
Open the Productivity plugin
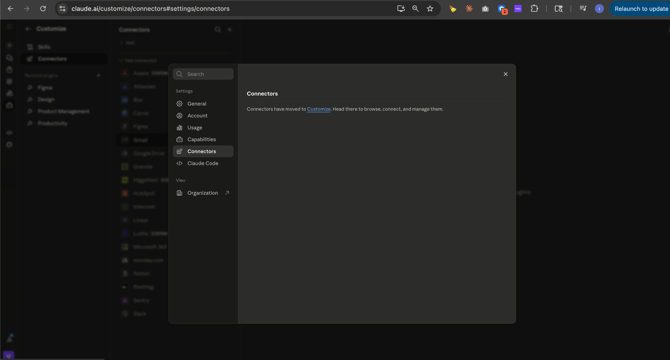click(x=64, y=123)
